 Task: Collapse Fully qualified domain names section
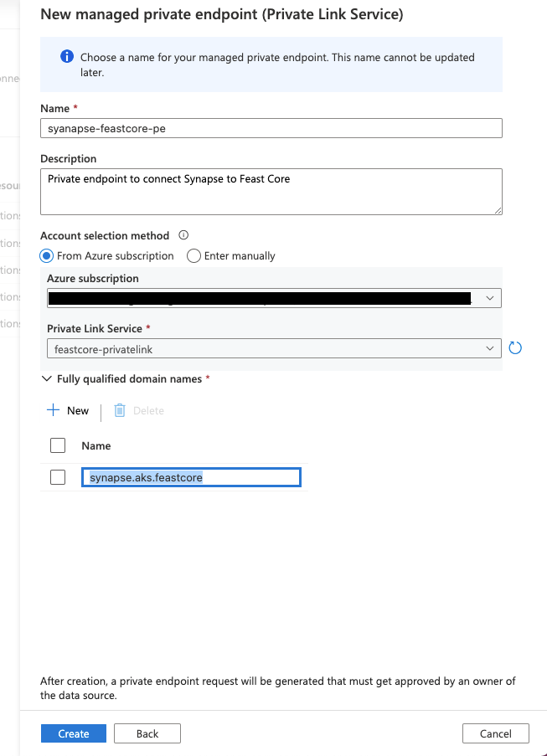click(47, 379)
